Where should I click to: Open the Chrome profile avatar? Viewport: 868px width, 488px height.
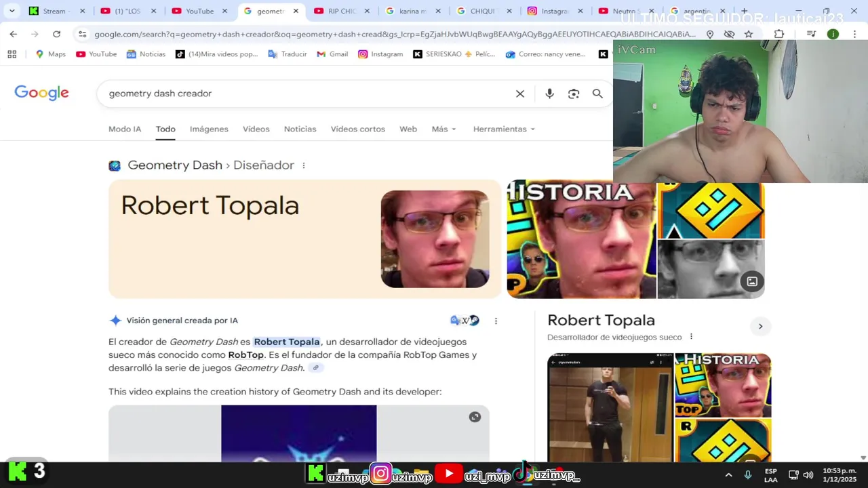coord(833,34)
